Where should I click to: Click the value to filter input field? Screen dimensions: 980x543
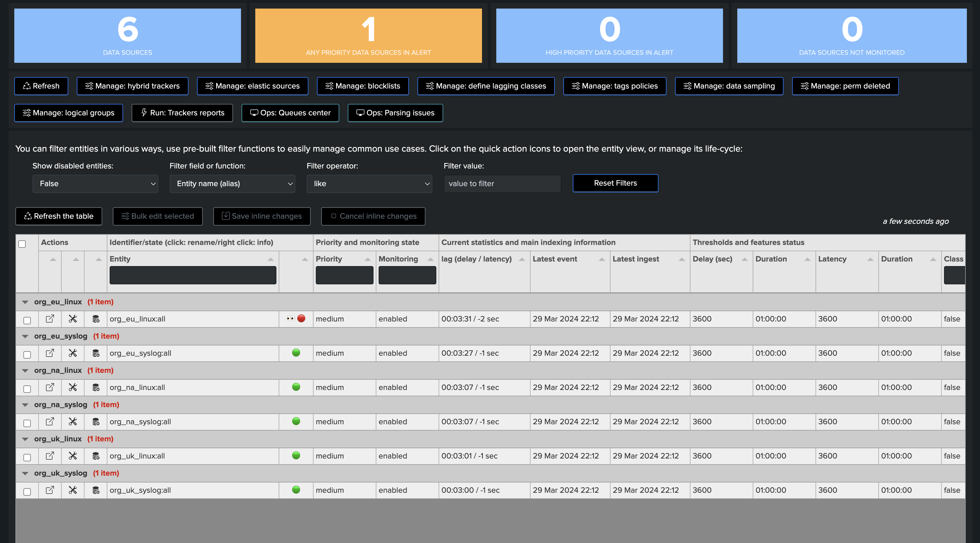click(502, 184)
